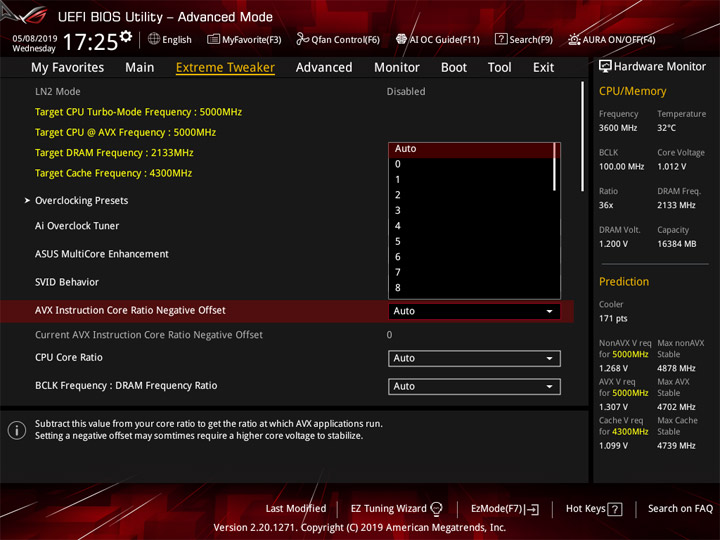Viewport: 720px width, 540px height.
Task: Choose offset value 3 in the list
Action: pyautogui.click(x=471, y=210)
